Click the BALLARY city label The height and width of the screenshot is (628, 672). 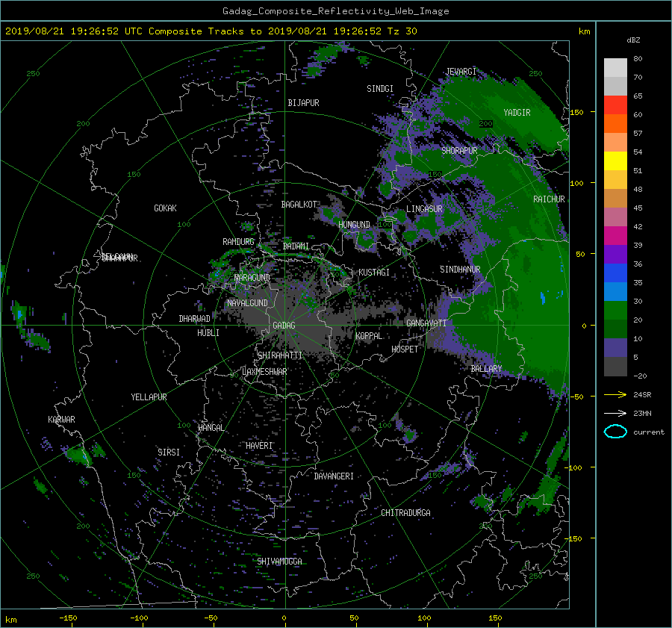point(486,369)
